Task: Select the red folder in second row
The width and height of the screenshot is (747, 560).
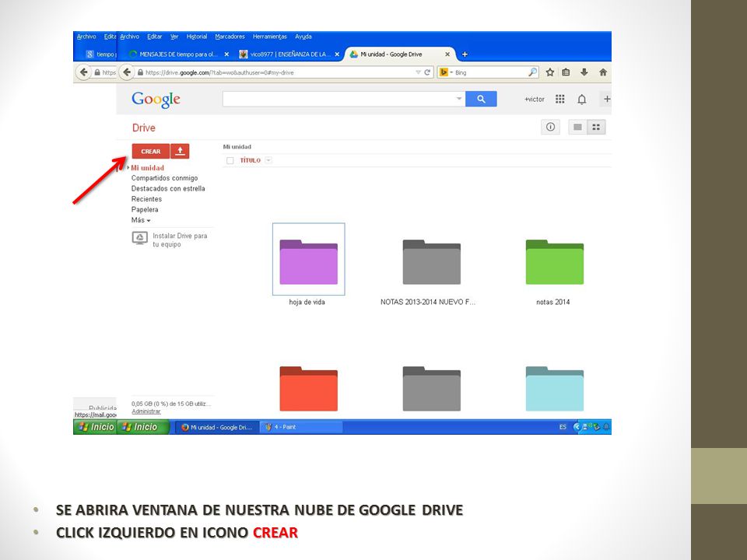Action: coord(309,389)
